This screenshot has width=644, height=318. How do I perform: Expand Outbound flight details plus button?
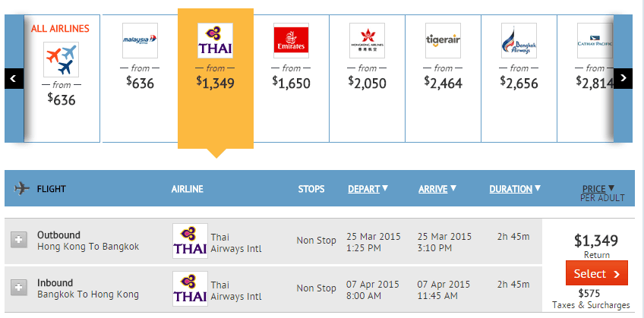pos(18,240)
